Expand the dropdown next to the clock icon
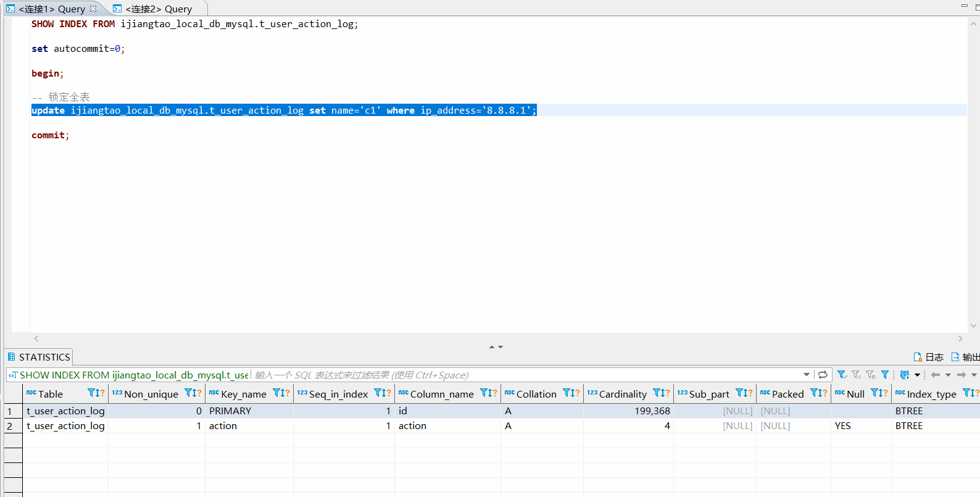980x497 pixels. tap(917, 375)
